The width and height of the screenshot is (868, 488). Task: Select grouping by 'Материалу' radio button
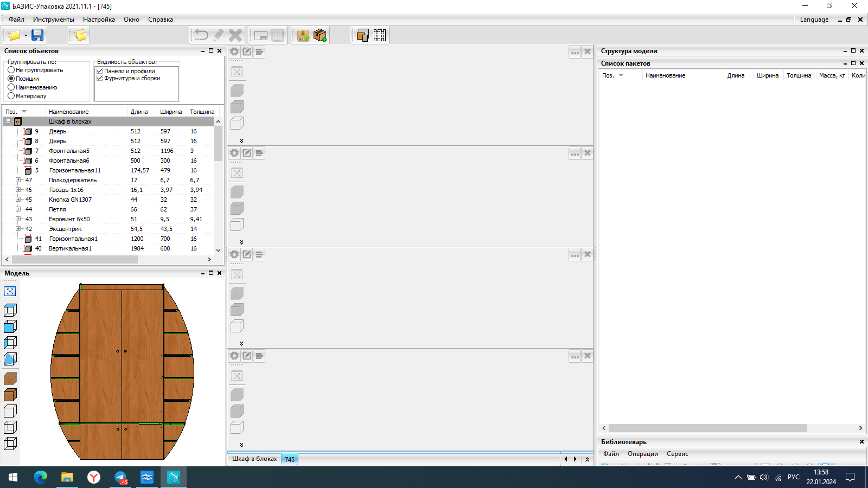click(11, 96)
